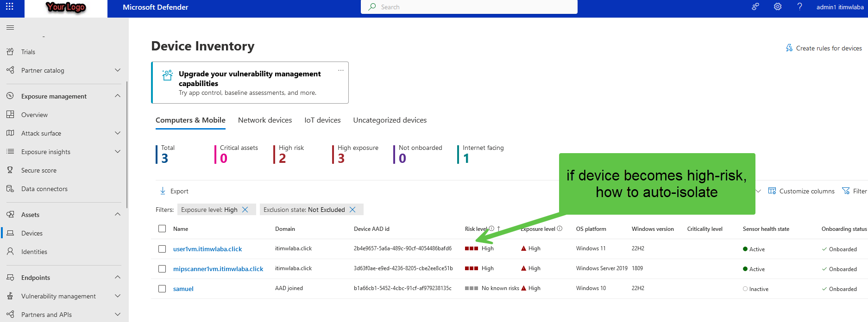Switch to the IoT devices tab

point(322,120)
